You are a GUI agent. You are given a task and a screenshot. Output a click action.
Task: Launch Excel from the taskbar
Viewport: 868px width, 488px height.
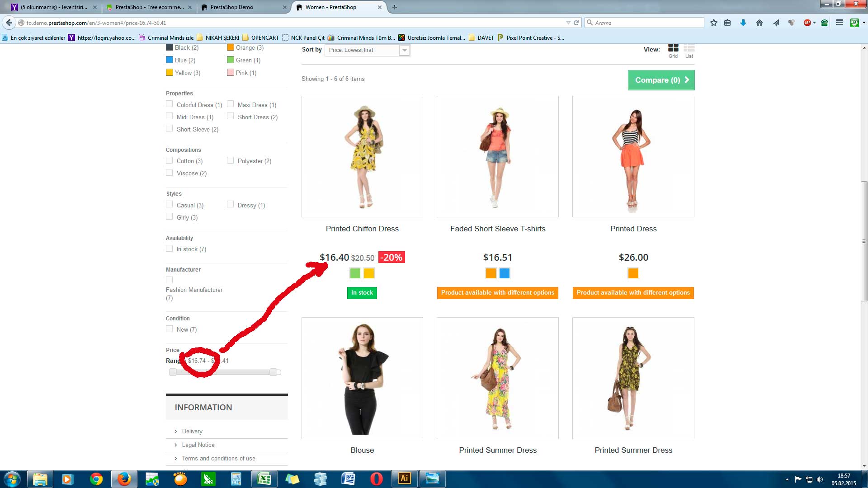point(264,479)
